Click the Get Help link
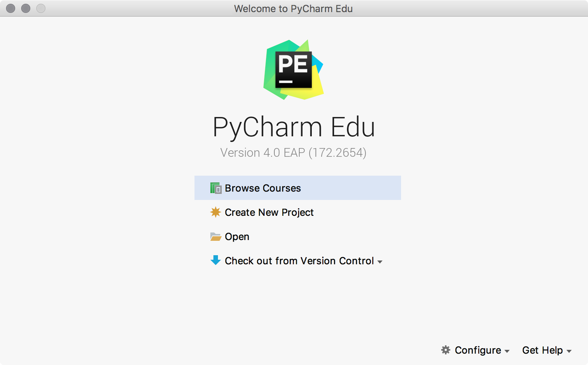Screen dimensions: 588x365 542,350
